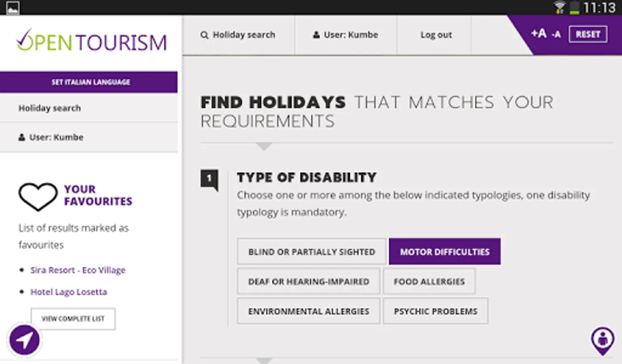Open Sira Resort - Eco Village link
Screen dimensions: 622x364
click(78, 270)
